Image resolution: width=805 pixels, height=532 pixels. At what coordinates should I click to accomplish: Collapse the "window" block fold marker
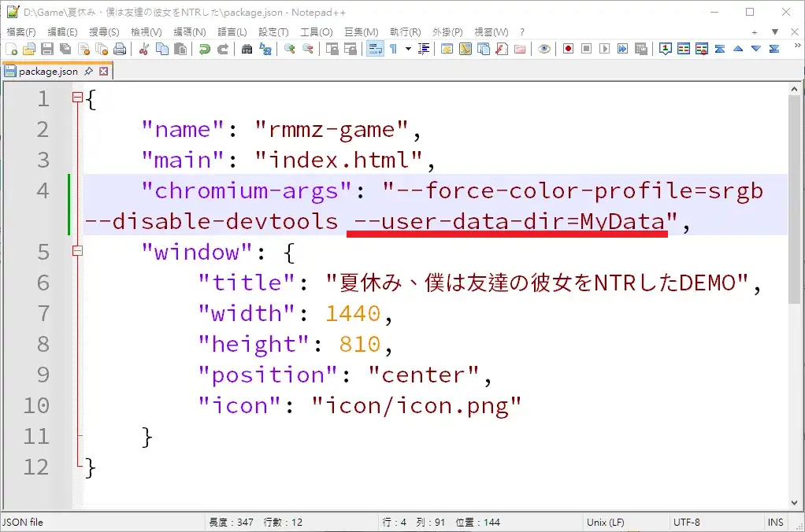(x=77, y=252)
